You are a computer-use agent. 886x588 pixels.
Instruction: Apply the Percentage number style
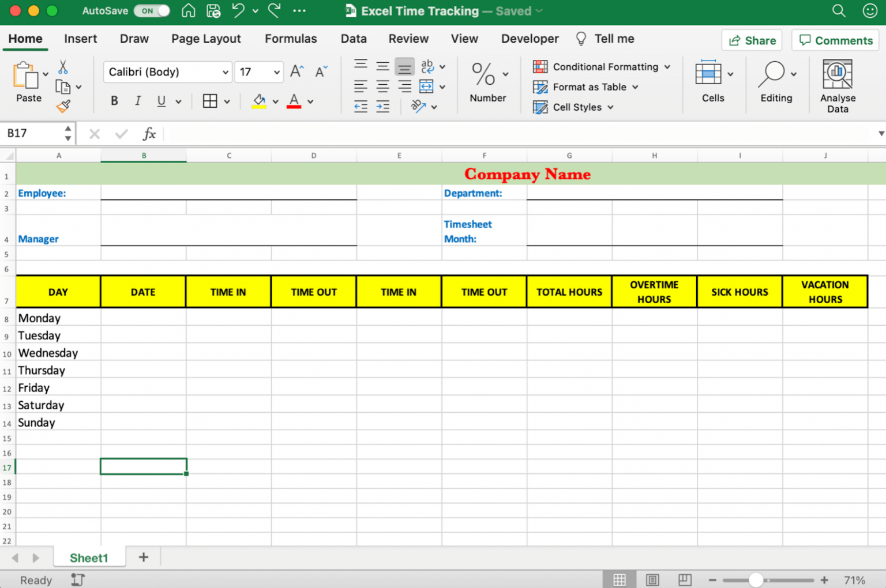click(x=485, y=75)
